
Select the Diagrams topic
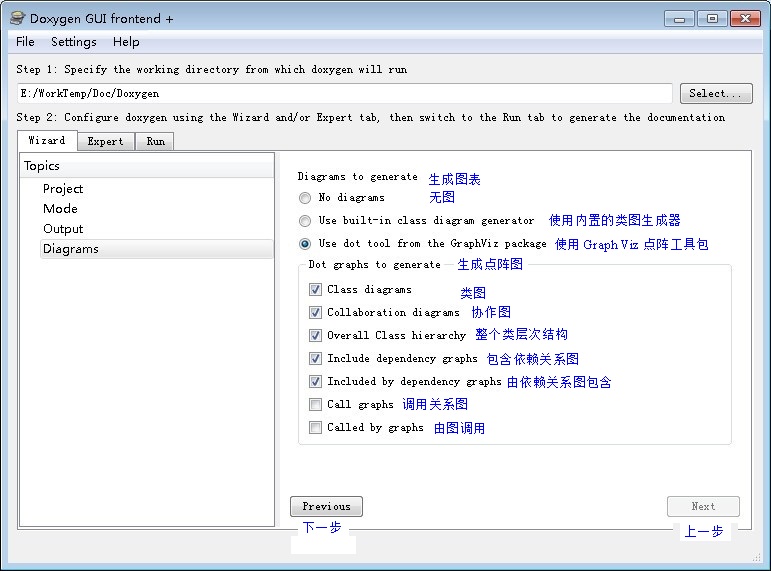click(156, 249)
